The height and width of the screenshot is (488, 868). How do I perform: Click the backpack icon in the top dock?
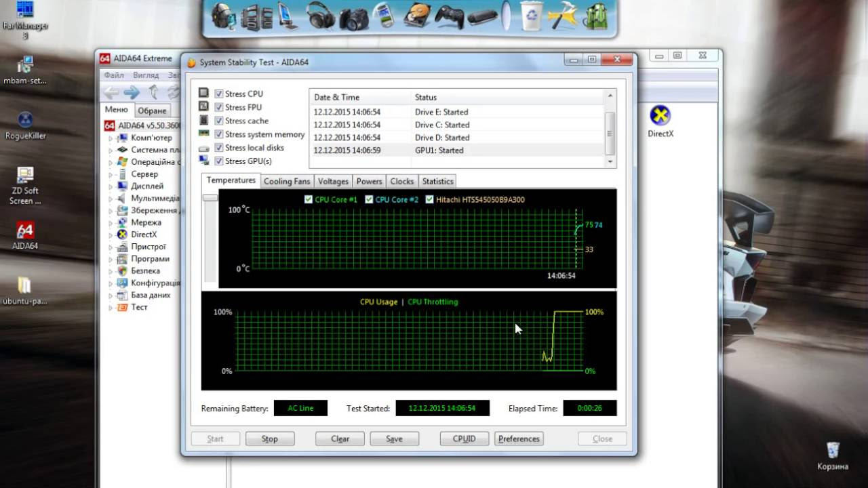click(224, 17)
